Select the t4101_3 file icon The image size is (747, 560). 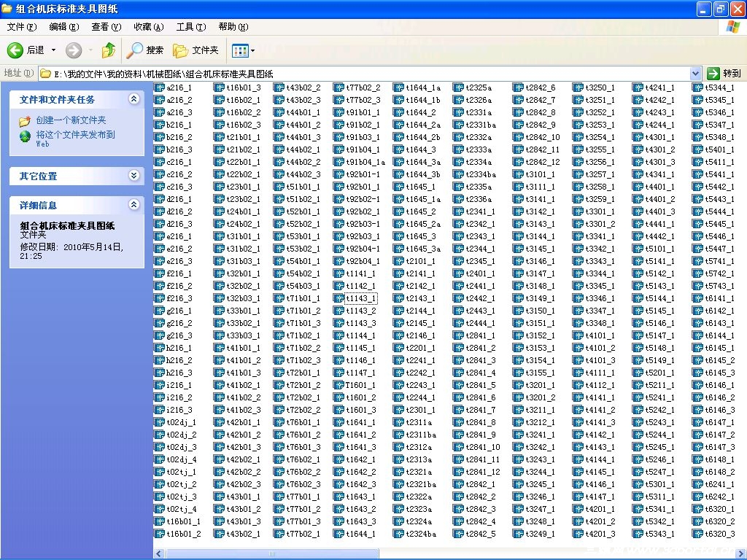(578, 360)
